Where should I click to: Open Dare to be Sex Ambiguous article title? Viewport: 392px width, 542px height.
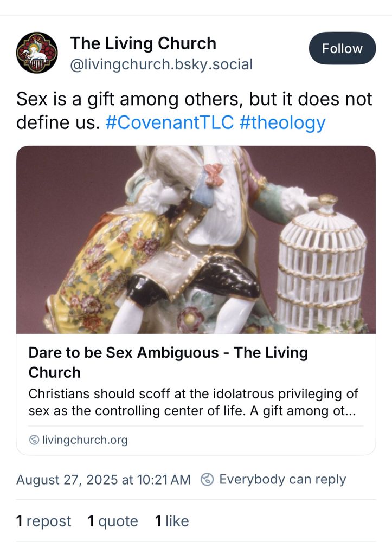click(x=168, y=362)
